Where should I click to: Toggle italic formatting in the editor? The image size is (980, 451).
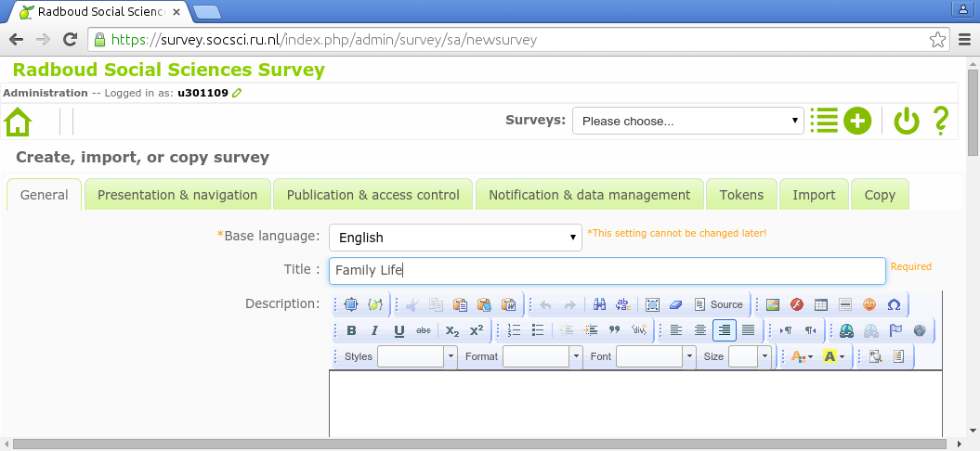(374, 330)
